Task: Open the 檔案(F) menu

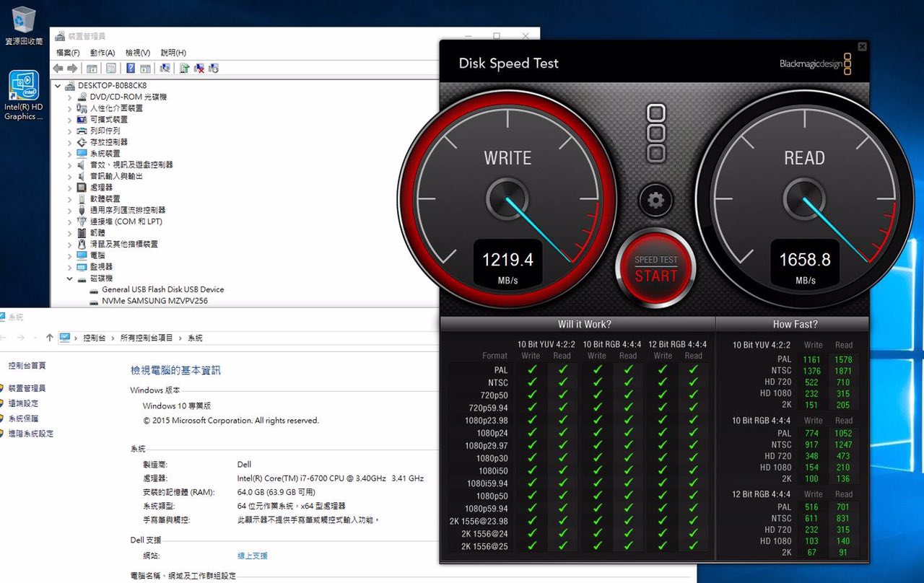Action: [x=69, y=53]
